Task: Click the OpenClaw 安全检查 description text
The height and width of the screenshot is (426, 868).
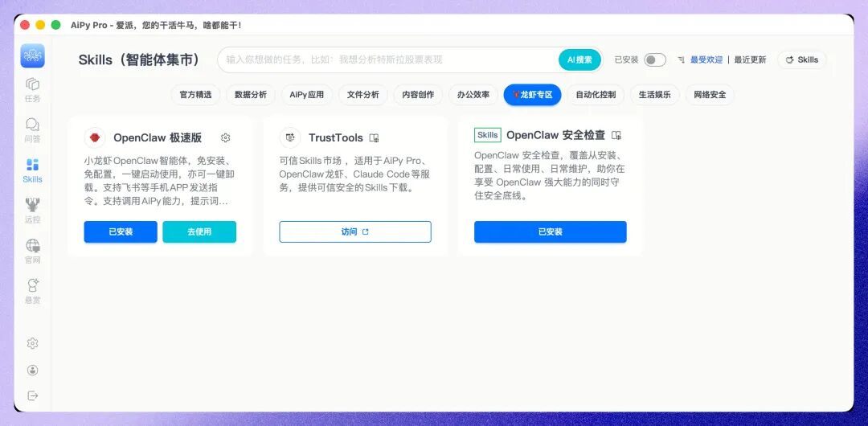Action: [550, 175]
